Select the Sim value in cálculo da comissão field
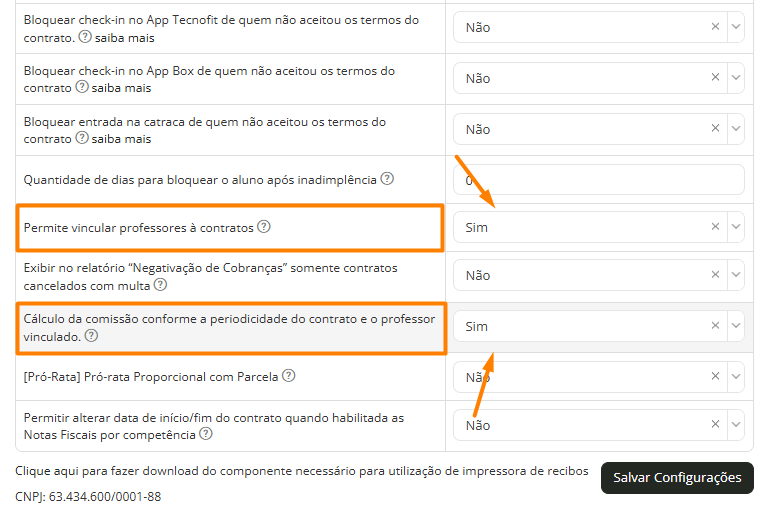Viewport: 770px width, 525px height. [476, 327]
